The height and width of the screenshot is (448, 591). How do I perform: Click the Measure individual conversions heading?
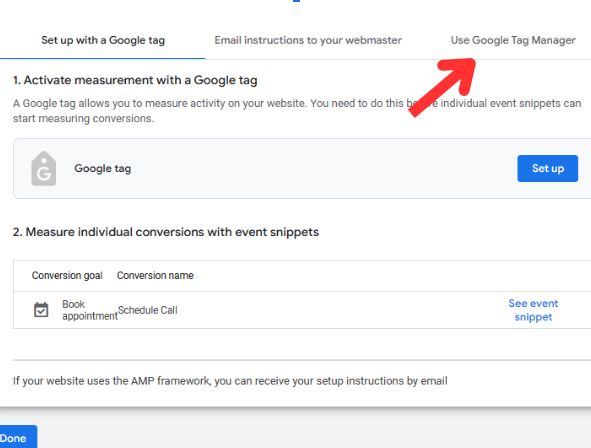tap(166, 232)
